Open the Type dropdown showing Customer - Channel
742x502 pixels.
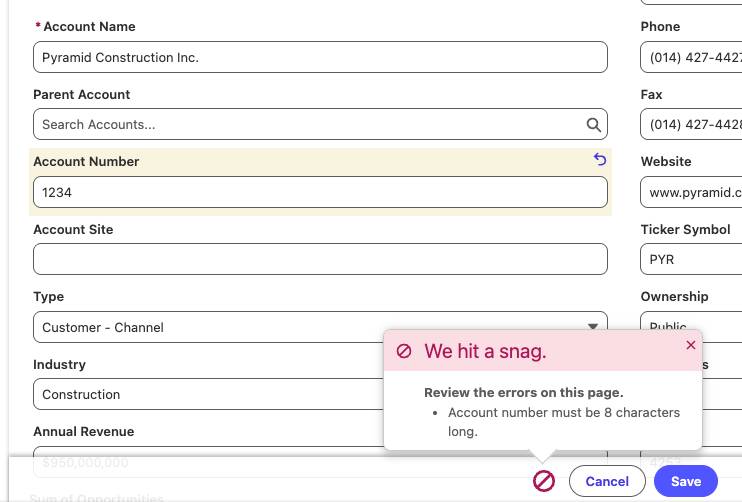pyautogui.click(x=320, y=327)
